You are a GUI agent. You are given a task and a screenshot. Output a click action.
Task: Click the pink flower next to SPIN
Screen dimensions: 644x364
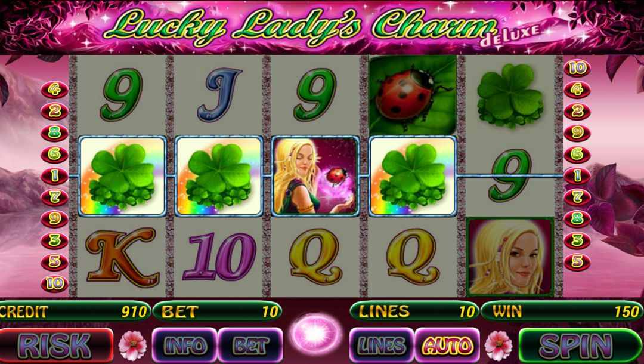pyautogui.click(x=499, y=346)
